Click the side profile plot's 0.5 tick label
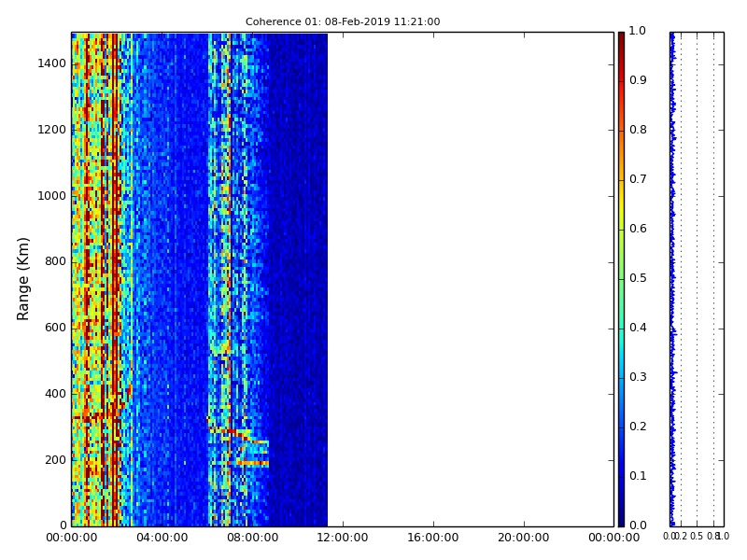 697,536
